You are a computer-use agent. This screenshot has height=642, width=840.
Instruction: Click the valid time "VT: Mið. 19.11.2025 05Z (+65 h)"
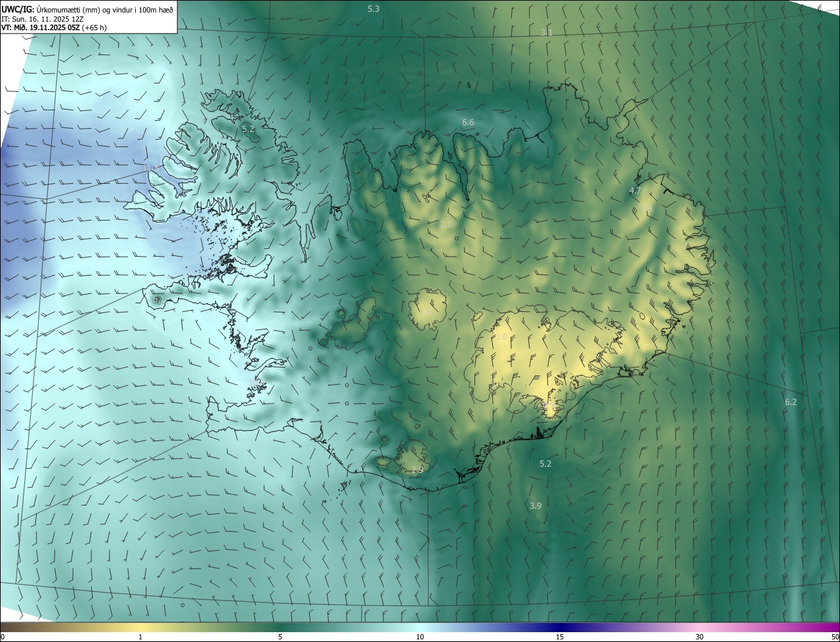coord(54,28)
